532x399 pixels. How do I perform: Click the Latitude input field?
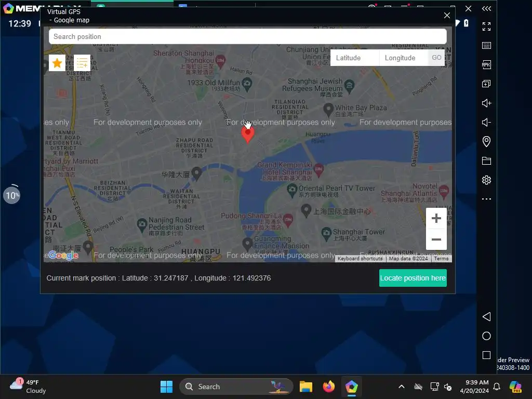pos(355,58)
